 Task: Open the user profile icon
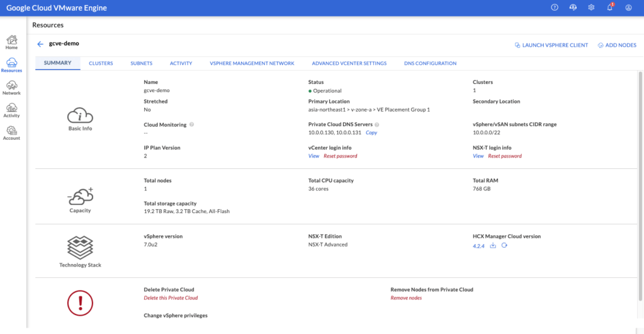(x=628, y=8)
